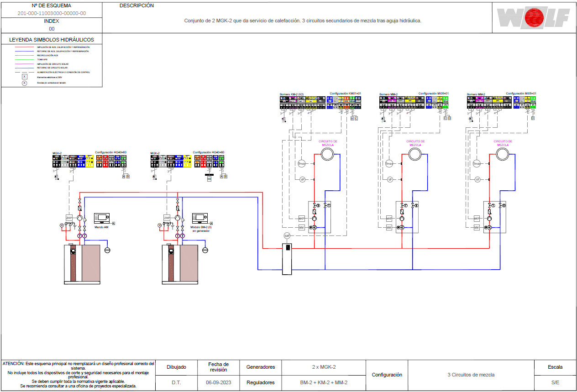The height and width of the screenshot is (392, 577).
Task: Click the middle mixing circuit's heating loop circle
Action: pos(414,154)
